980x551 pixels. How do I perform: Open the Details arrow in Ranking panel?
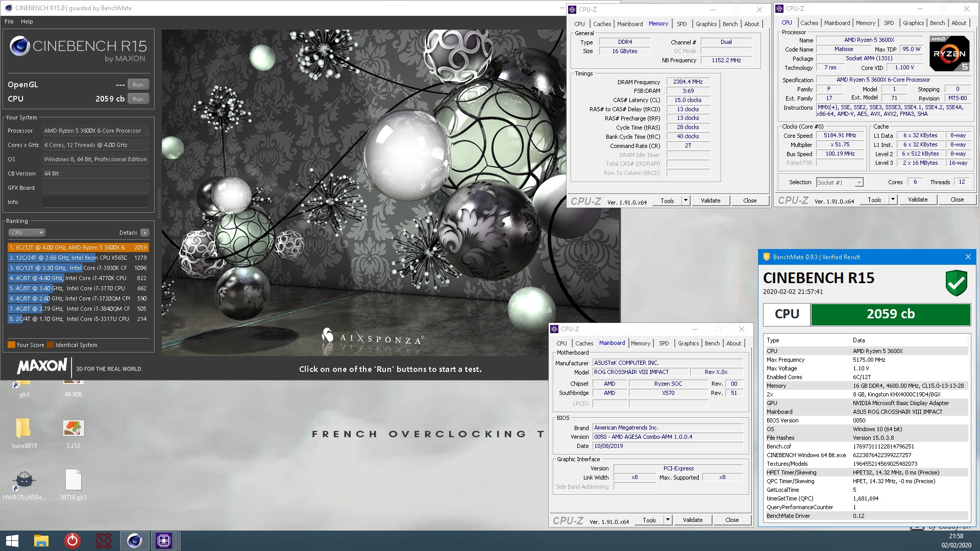tap(145, 233)
